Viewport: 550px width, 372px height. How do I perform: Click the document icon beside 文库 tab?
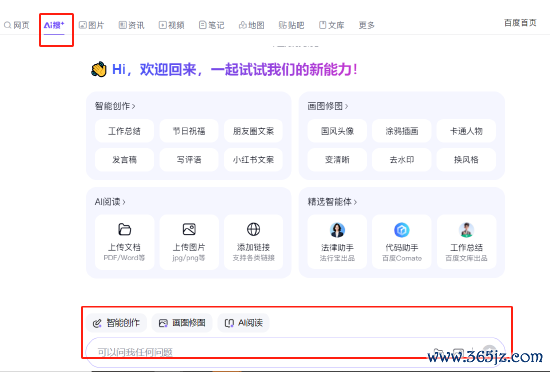click(x=322, y=25)
